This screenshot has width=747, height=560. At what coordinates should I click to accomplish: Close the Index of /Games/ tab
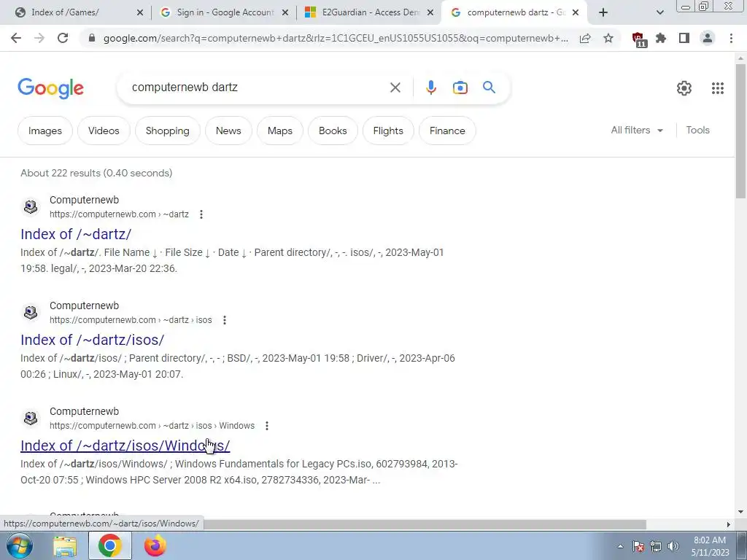pyautogui.click(x=140, y=13)
